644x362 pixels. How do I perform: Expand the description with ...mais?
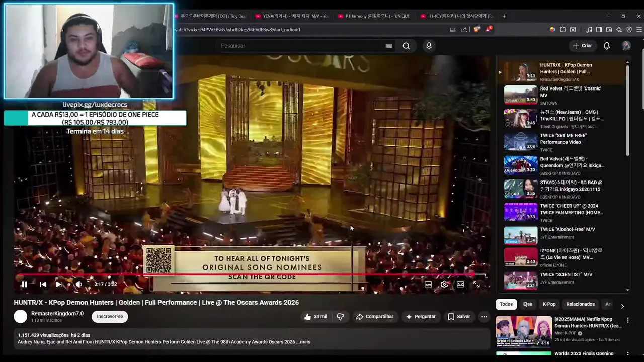click(303, 342)
